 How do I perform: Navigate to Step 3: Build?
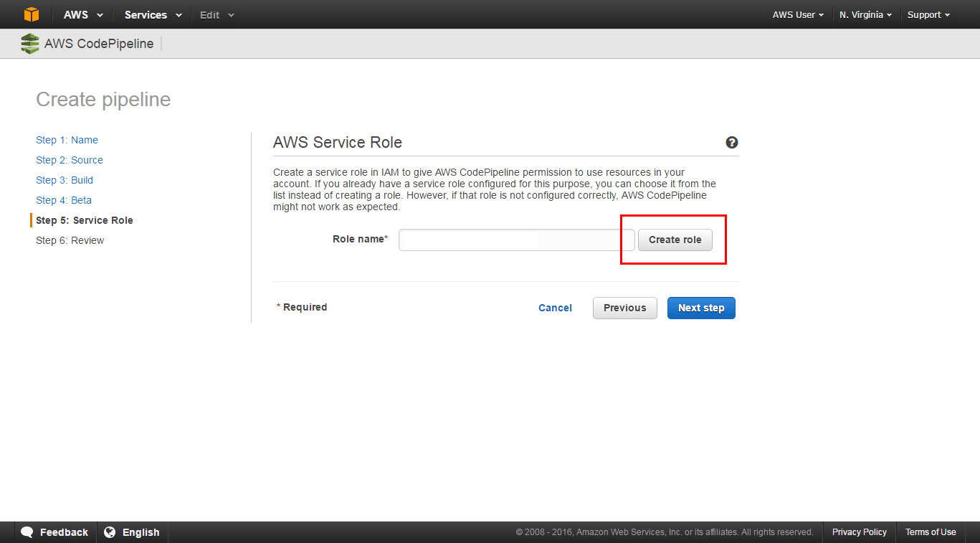(x=65, y=180)
